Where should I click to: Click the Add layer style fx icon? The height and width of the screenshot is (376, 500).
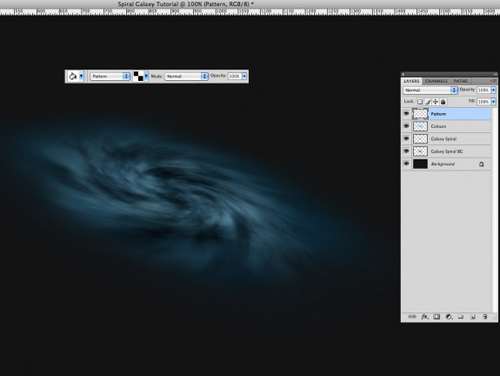pos(424,317)
